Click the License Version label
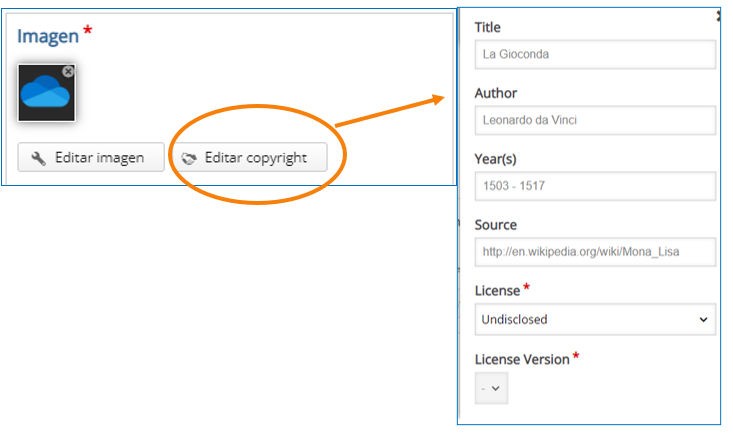This screenshot has height=435, width=733. [x=522, y=360]
